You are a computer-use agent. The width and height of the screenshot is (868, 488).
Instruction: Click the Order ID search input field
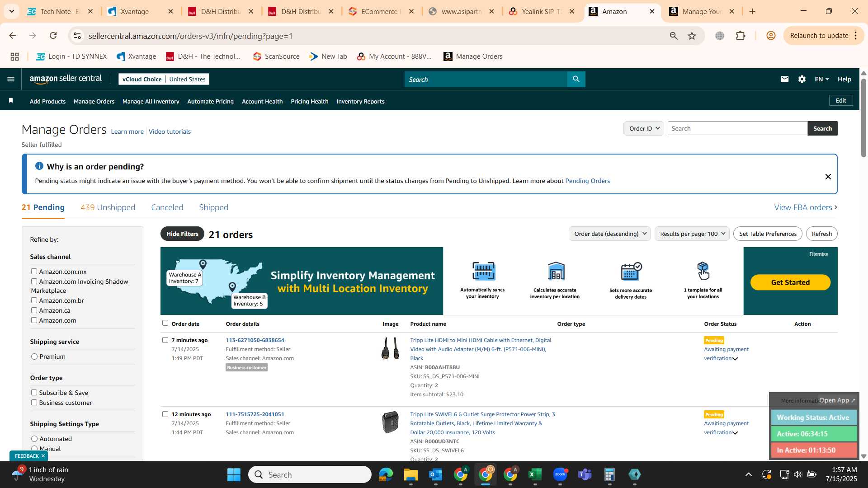click(x=737, y=128)
